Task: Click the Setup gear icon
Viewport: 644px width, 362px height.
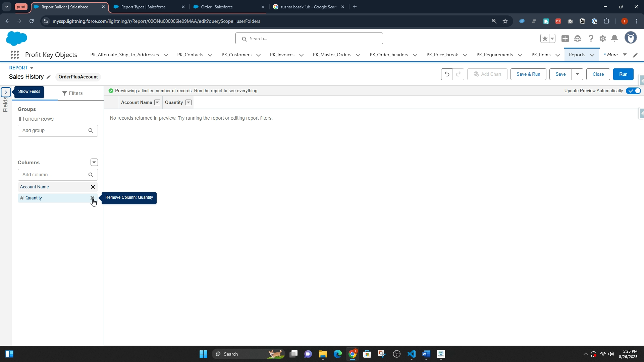Action: [x=603, y=39]
